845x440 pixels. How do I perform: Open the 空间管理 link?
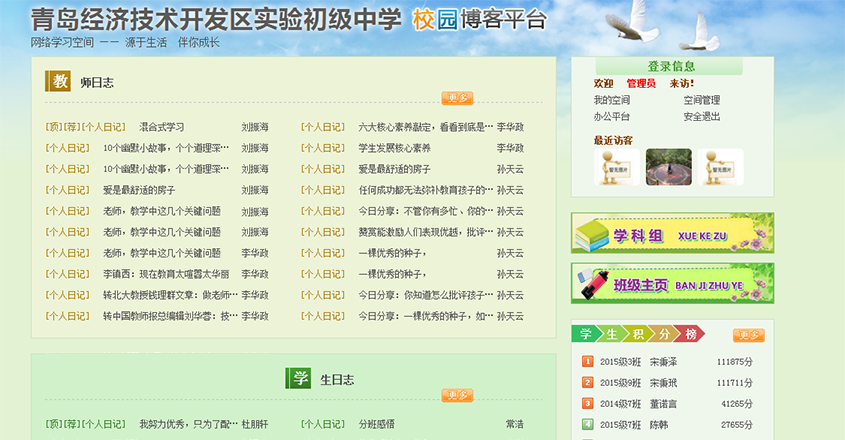[702, 100]
